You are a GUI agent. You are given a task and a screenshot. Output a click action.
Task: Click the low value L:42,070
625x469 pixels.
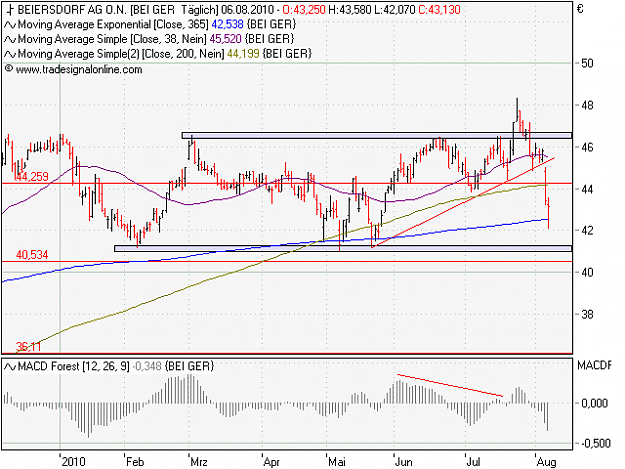tap(395, 10)
